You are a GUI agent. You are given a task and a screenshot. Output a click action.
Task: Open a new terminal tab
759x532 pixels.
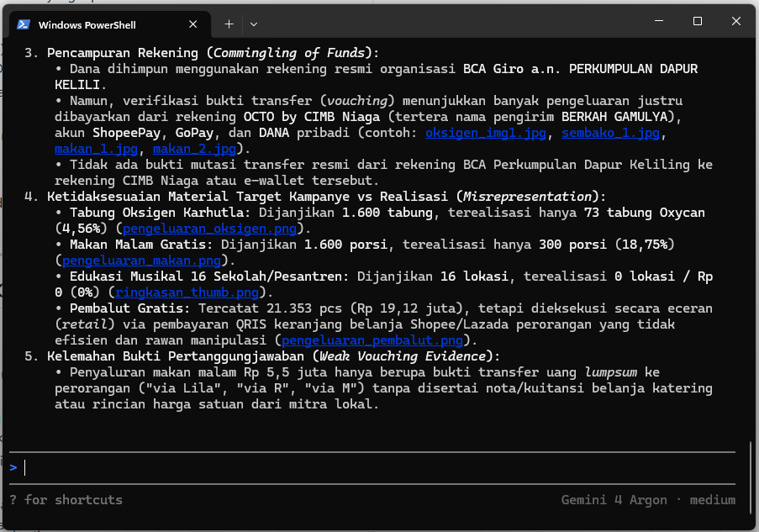[x=229, y=24]
